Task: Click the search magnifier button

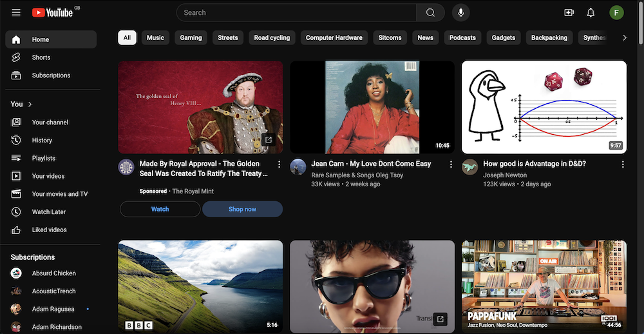Action: (x=430, y=12)
